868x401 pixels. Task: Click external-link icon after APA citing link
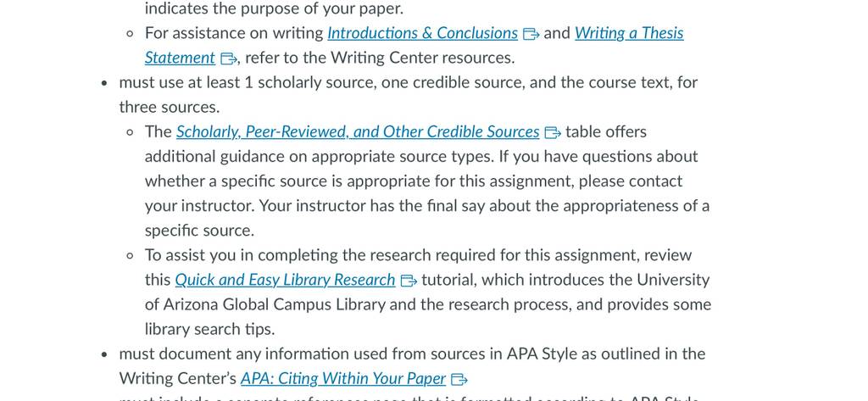(x=459, y=380)
